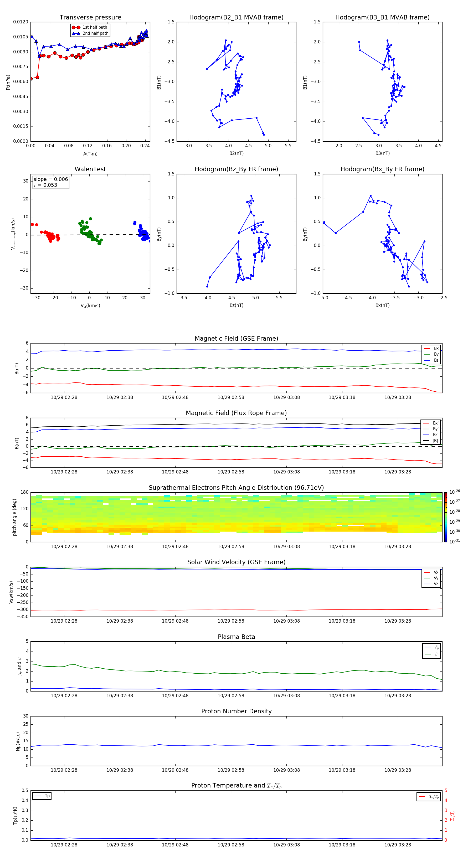Click the "A(T·m)" x-axis label
This screenshot has width=473, height=868.
pyautogui.click(x=90, y=154)
